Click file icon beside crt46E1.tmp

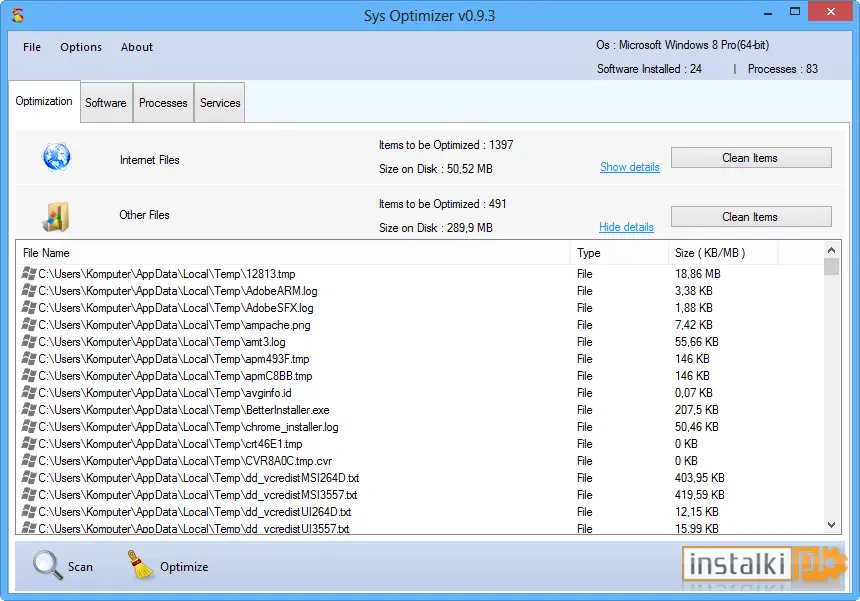pyautogui.click(x=29, y=443)
